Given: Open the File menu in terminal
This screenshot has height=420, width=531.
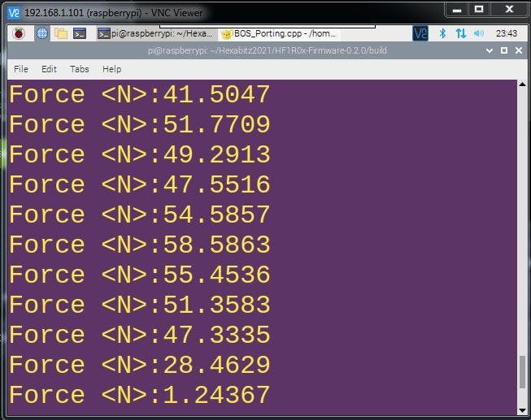Looking at the screenshot, I should [21, 69].
